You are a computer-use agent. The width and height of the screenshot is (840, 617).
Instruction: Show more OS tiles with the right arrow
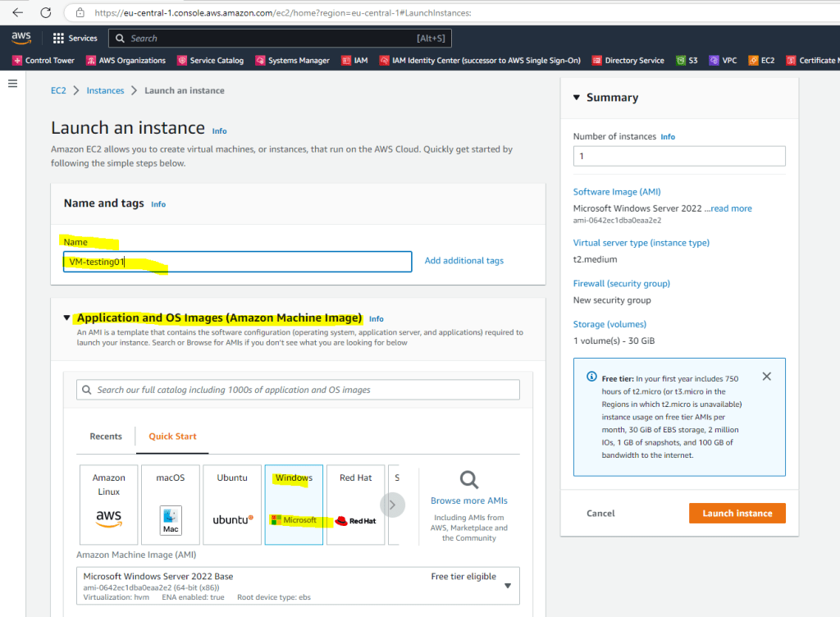[x=393, y=505]
